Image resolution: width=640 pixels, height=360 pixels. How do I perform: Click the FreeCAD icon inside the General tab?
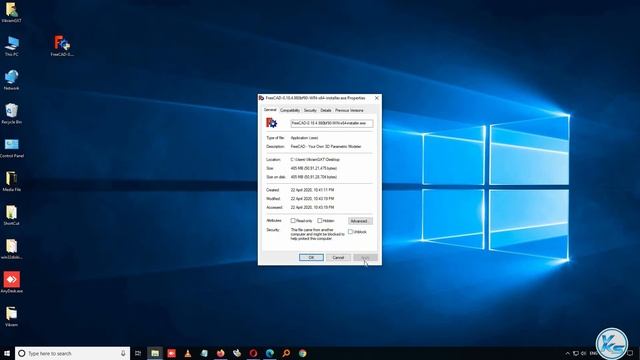(271, 123)
